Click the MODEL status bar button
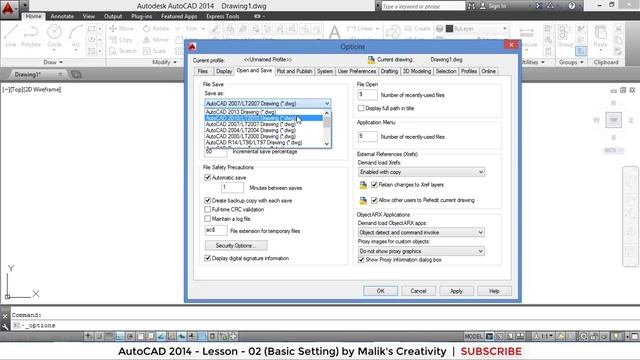Viewport: 640px width, 360px height. pos(473,336)
